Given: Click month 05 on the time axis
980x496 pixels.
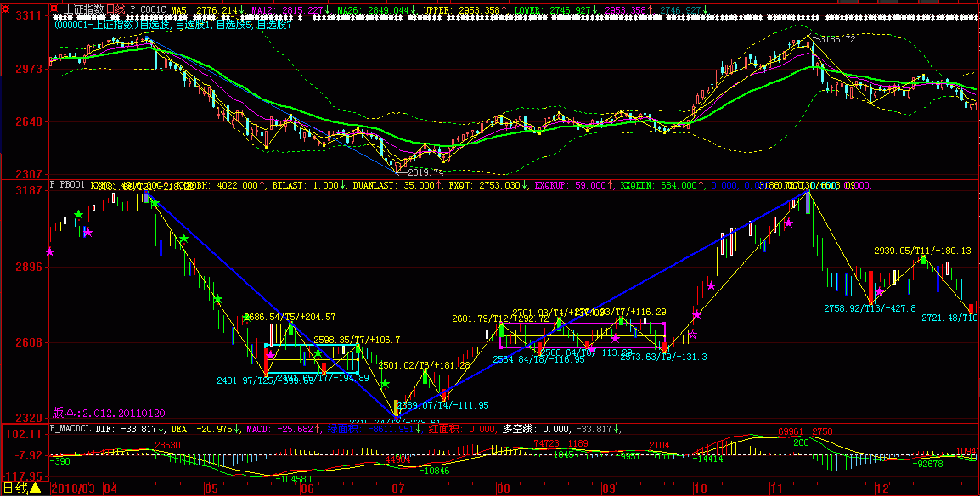Looking at the screenshot, I should point(211,488).
